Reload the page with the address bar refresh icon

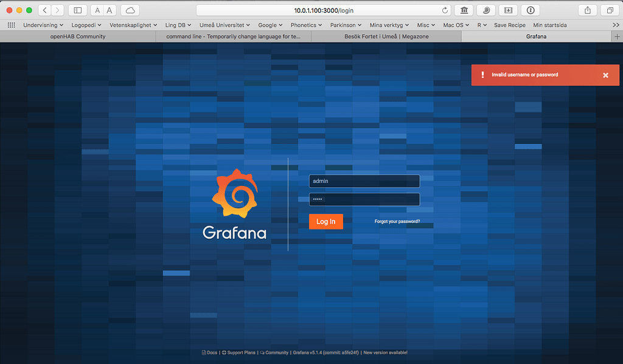(x=445, y=10)
